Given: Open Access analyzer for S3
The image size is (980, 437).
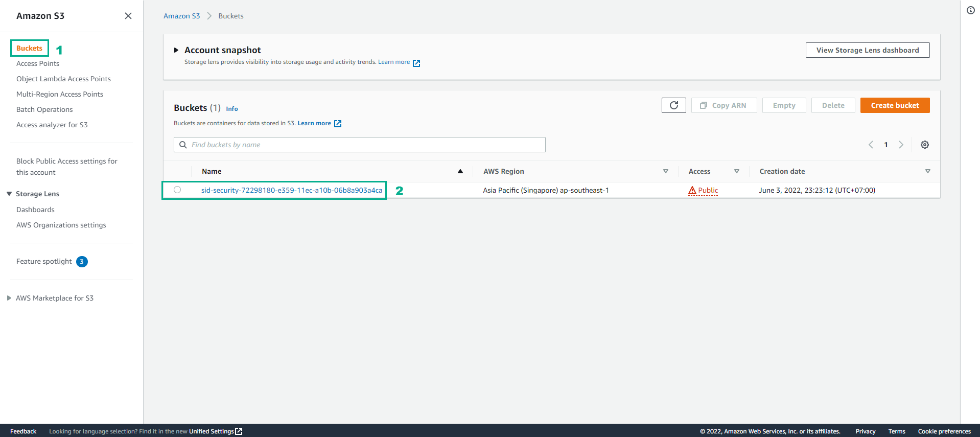Looking at the screenshot, I should coord(52,125).
